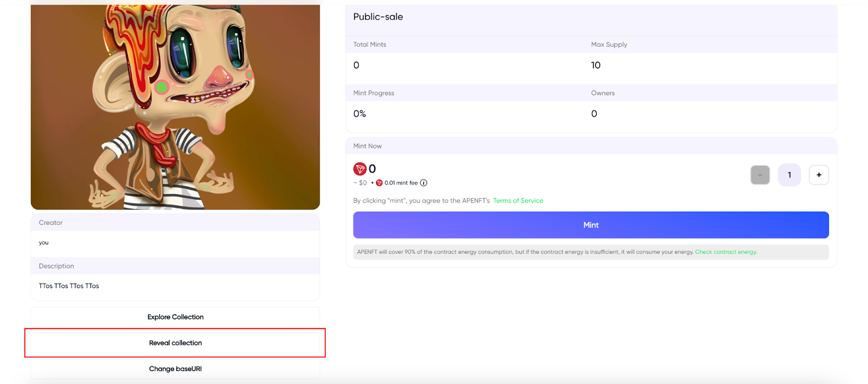868x384 pixels.
Task: Click the Owners count value
Action: (594, 114)
